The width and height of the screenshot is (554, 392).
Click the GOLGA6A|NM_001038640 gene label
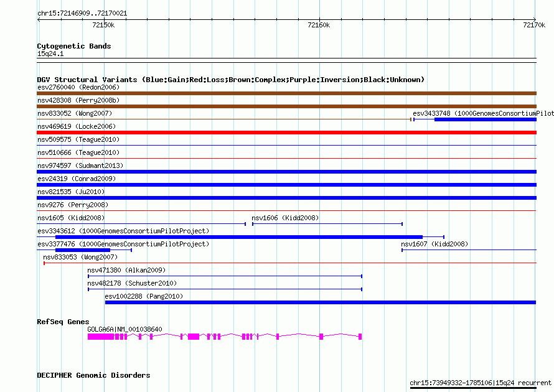point(124,329)
